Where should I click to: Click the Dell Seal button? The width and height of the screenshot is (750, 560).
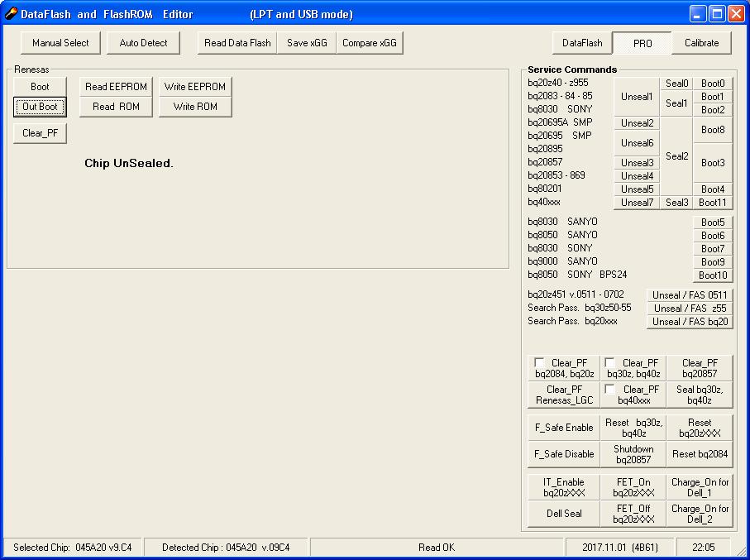[x=564, y=514]
